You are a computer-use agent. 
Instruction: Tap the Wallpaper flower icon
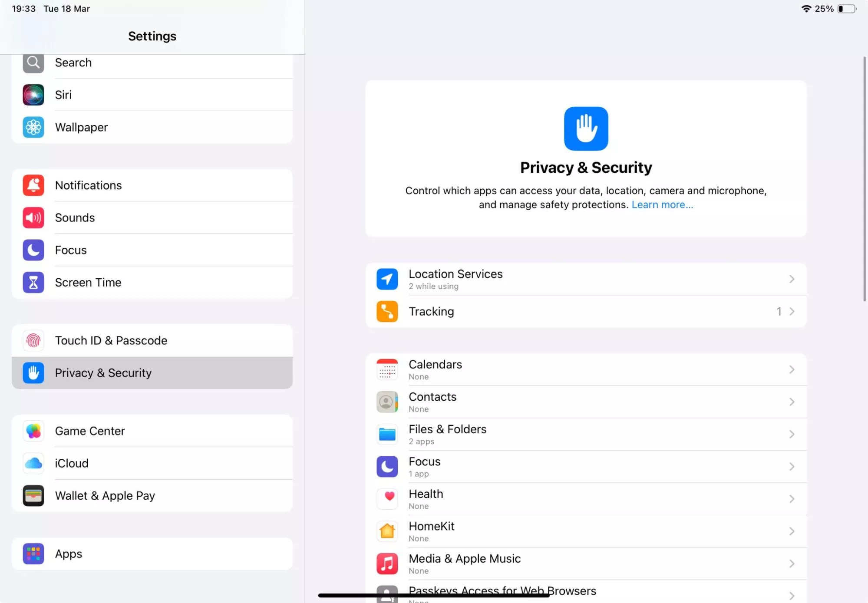coord(33,127)
